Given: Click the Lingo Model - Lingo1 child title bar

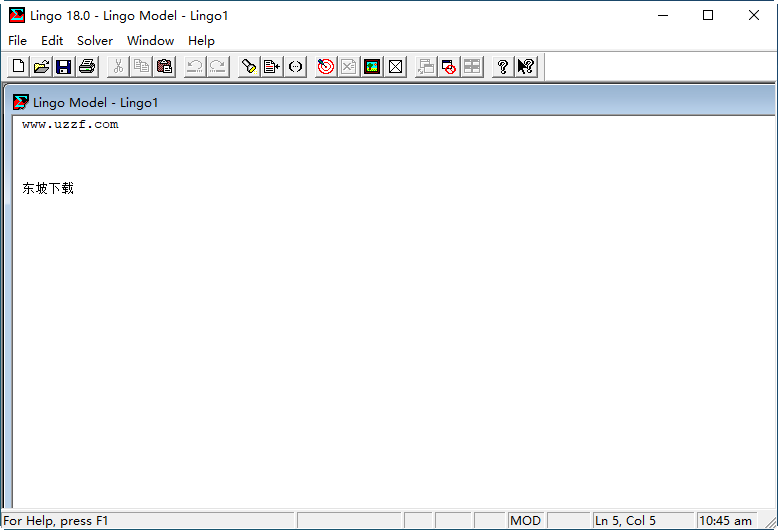Looking at the screenshot, I should click(x=392, y=102).
